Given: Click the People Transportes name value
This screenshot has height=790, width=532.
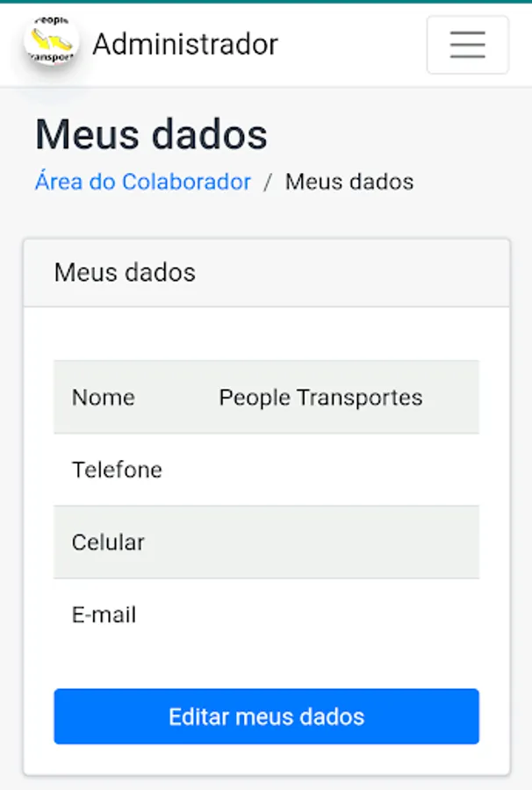Looking at the screenshot, I should tap(320, 398).
